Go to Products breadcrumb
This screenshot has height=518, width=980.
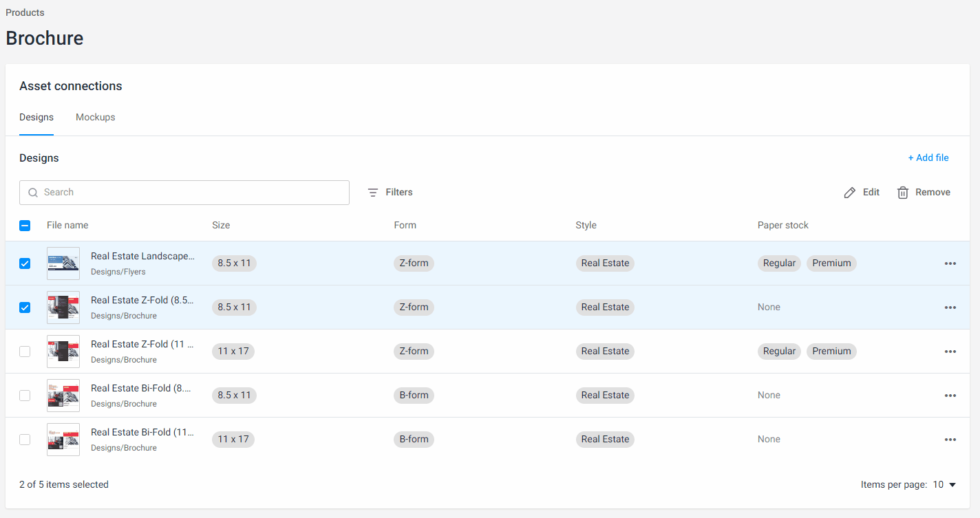pyautogui.click(x=25, y=12)
